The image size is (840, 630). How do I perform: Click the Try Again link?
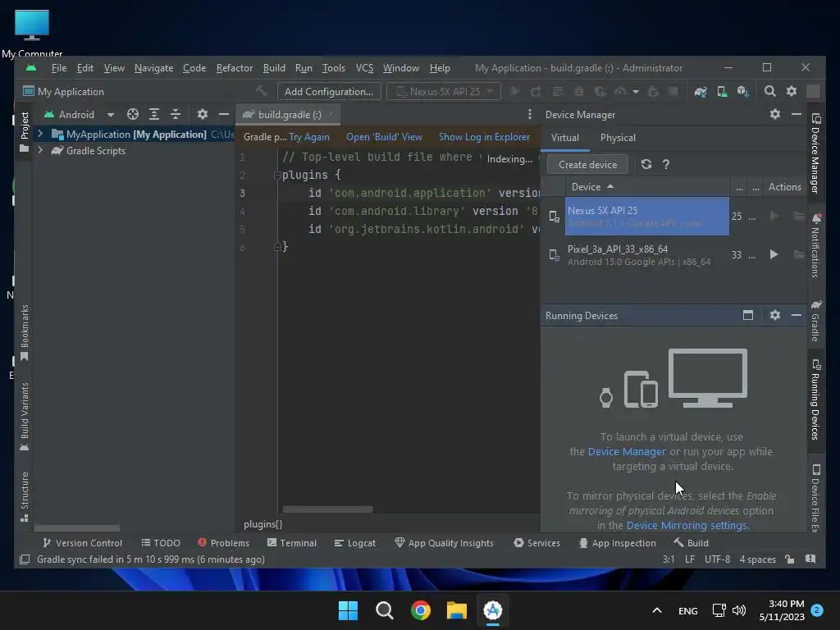click(x=308, y=137)
